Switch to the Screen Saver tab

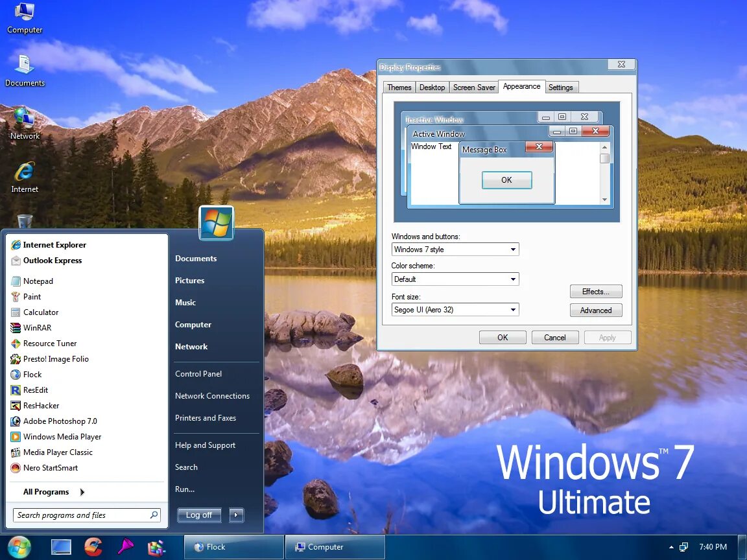[474, 87]
